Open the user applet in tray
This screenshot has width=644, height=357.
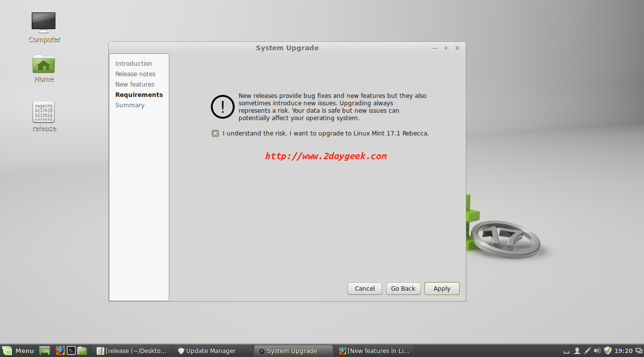(x=577, y=351)
